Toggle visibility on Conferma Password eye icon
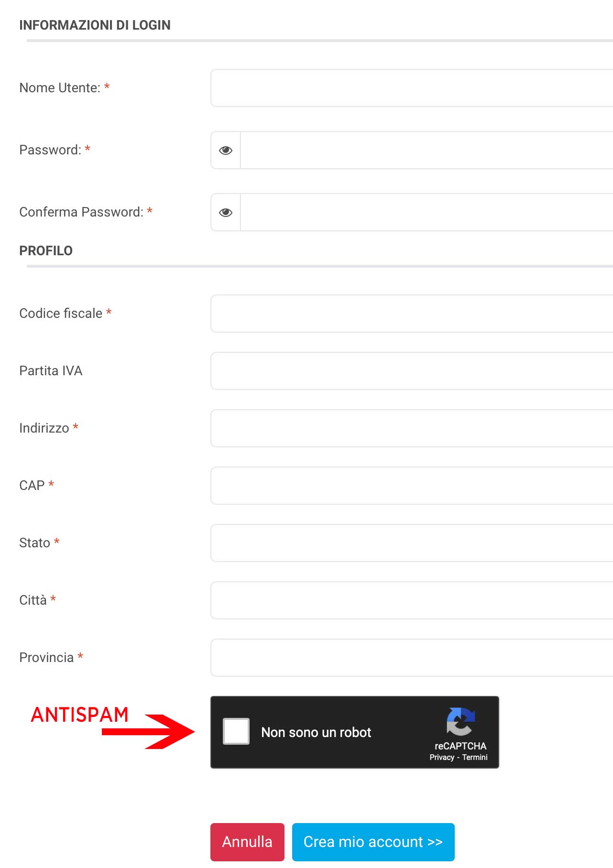613x868 pixels. [x=226, y=213]
